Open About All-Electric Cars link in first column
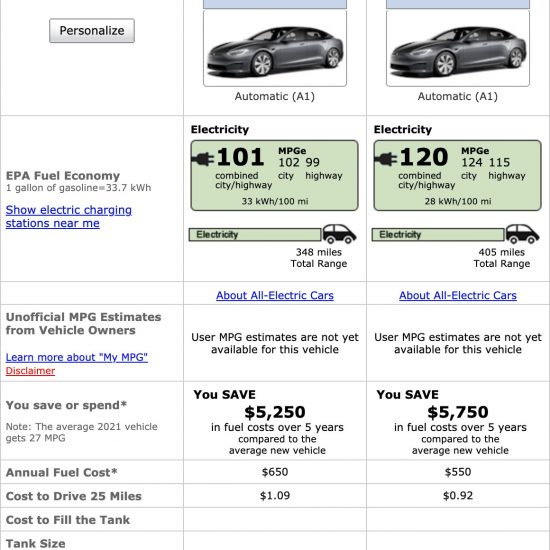Viewport: 550px width, 550px height. click(x=275, y=295)
